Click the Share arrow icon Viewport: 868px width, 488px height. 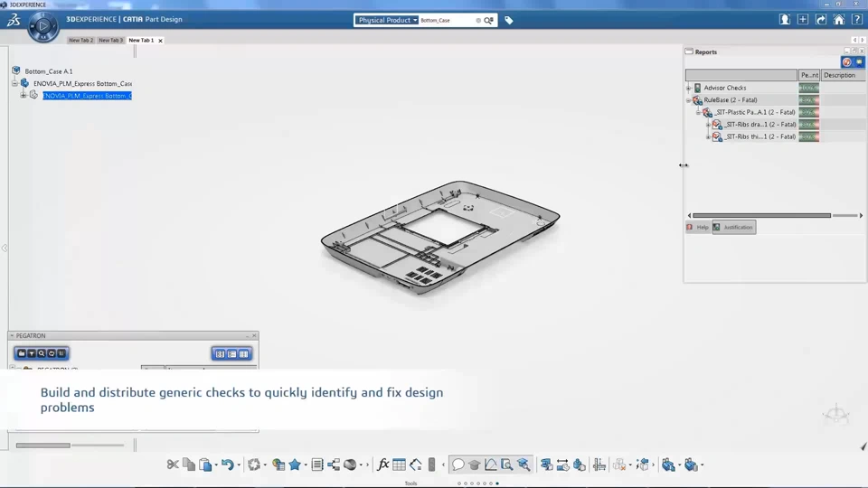point(821,19)
